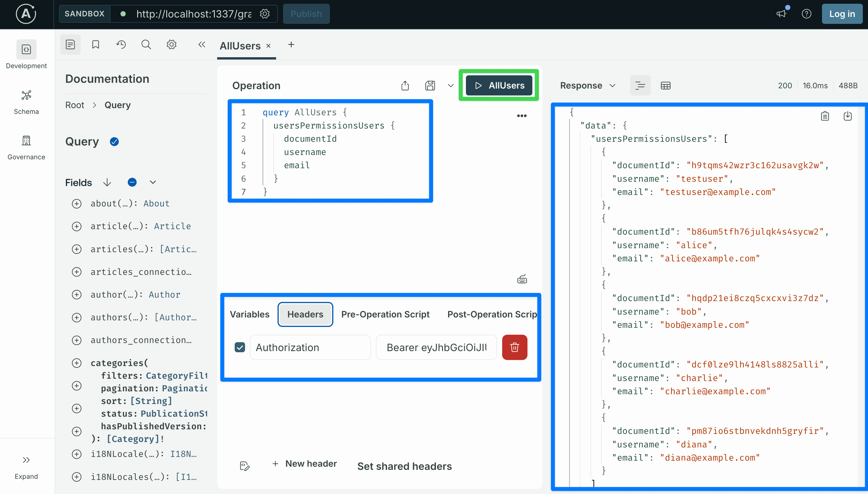Open the Fields options chevron
Image resolution: width=868 pixels, height=494 pixels.
click(153, 182)
